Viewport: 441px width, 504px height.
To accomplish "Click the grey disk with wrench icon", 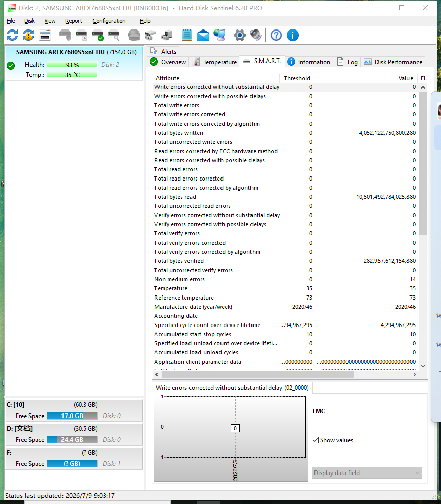I will coord(65,35).
